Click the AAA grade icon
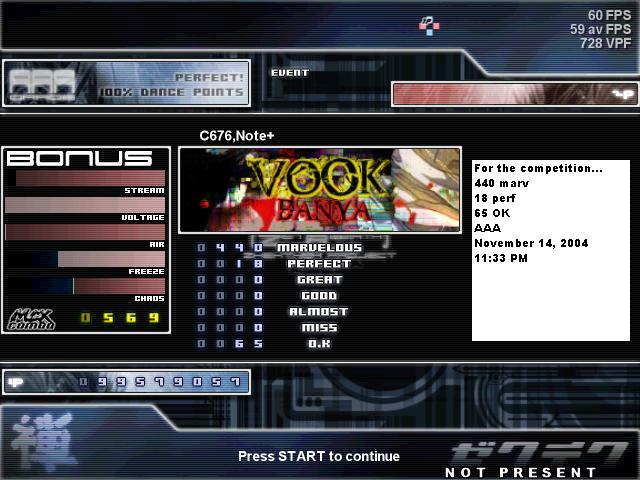This screenshot has height=480, width=640. pos(42,84)
